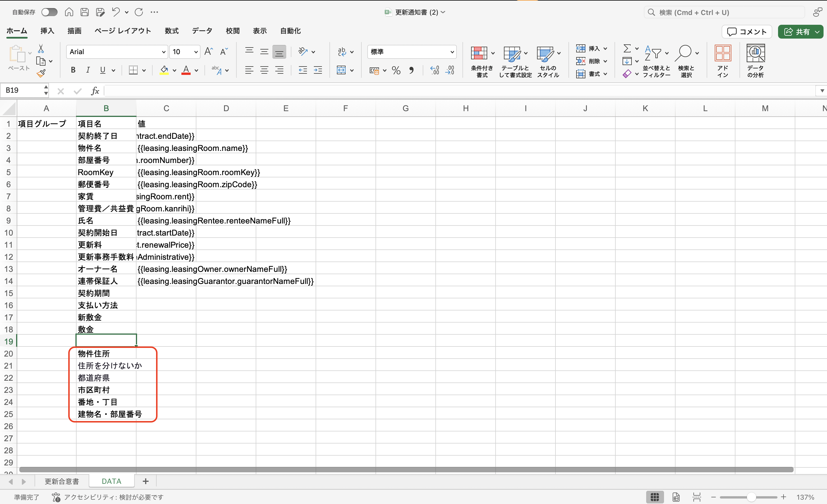
Task: Click the Home icon in title bar
Action: click(69, 12)
